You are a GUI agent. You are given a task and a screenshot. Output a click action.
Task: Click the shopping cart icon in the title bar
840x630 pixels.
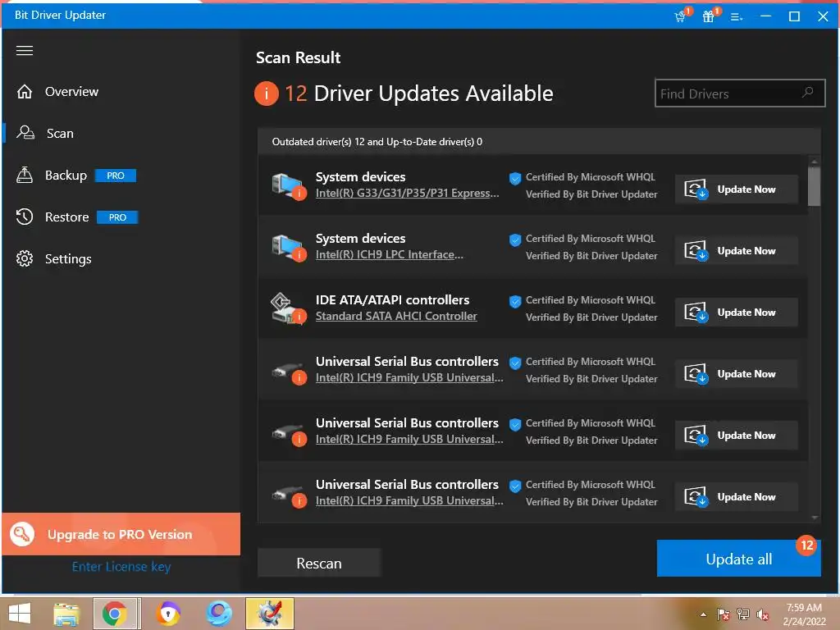click(x=682, y=16)
